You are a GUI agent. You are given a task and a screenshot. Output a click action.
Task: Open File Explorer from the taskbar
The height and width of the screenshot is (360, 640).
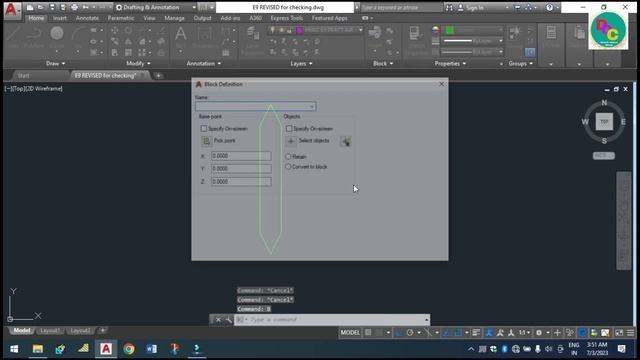pos(38,349)
